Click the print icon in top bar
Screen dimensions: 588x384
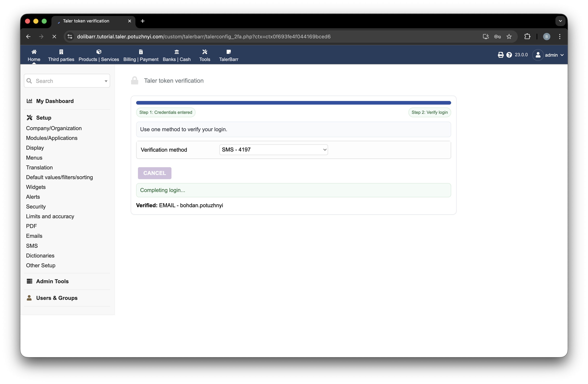[501, 55]
